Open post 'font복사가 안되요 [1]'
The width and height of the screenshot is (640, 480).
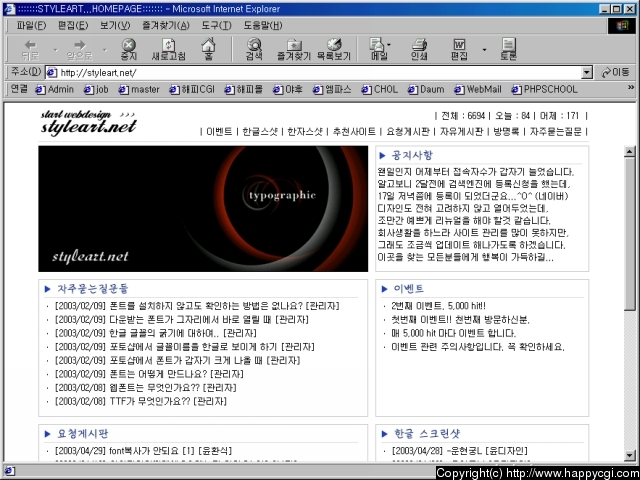point(152,451)
